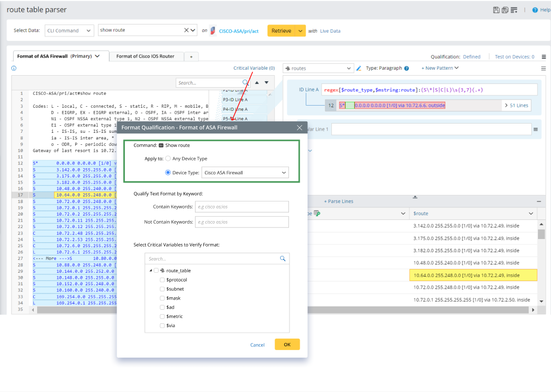Screen dimensions: 551x392
Task: Click the Save icon in top toolbar
Action: click(x=496, y=10)
